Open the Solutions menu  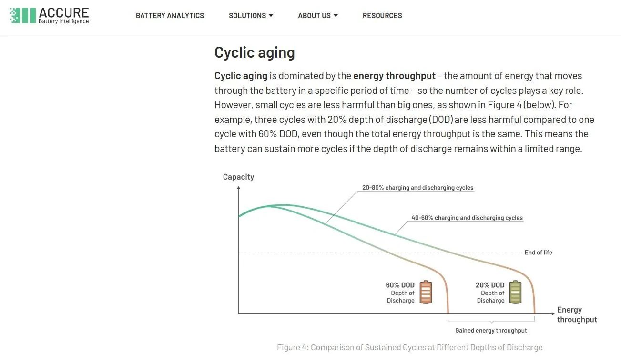pos(247,16)
